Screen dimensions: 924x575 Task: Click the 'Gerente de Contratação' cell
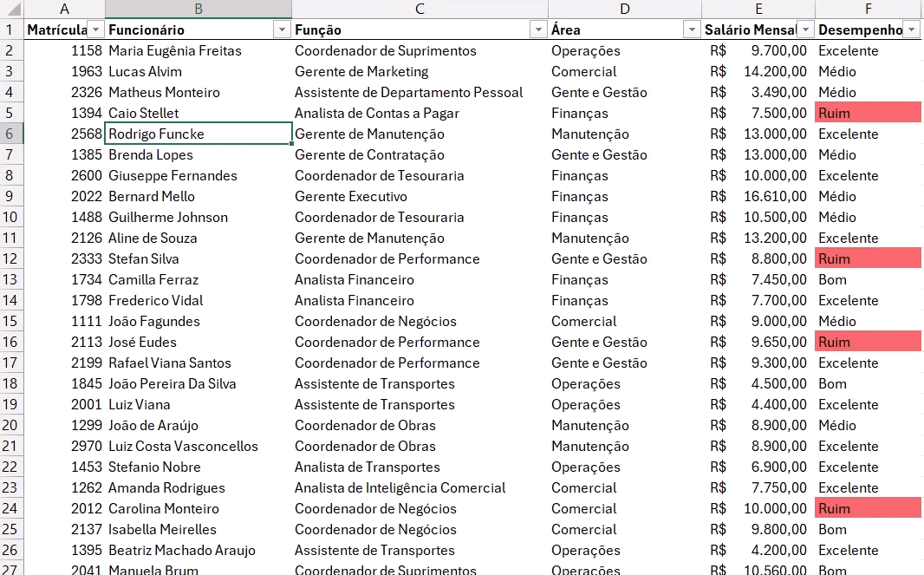pyautogui.click(x=420, y=154)
